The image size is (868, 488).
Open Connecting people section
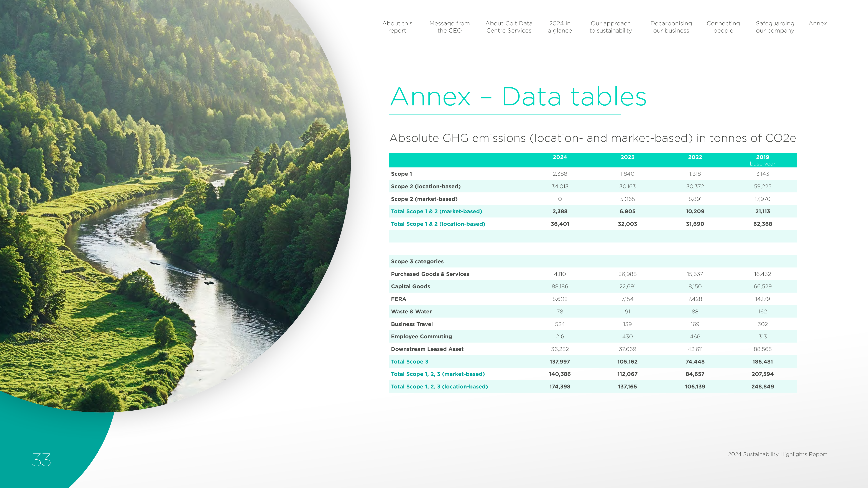coord(723,27)
